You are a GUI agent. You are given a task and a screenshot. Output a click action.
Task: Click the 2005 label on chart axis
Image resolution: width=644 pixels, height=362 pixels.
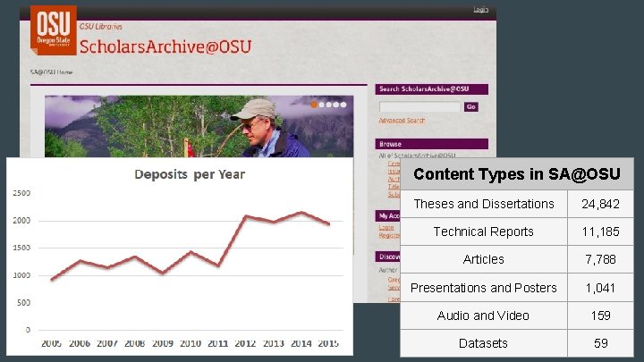(x=51, y=343)
